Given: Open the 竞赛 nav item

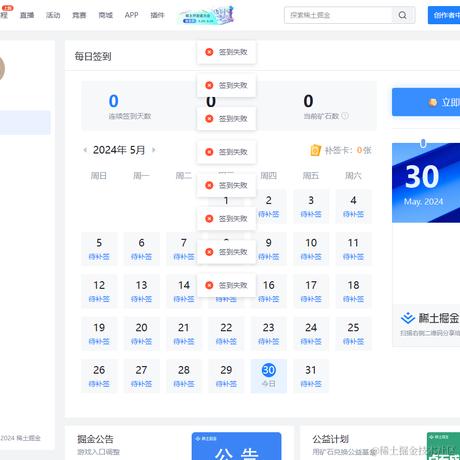Looking at the screenshot, I should click(x=79, y=15).
